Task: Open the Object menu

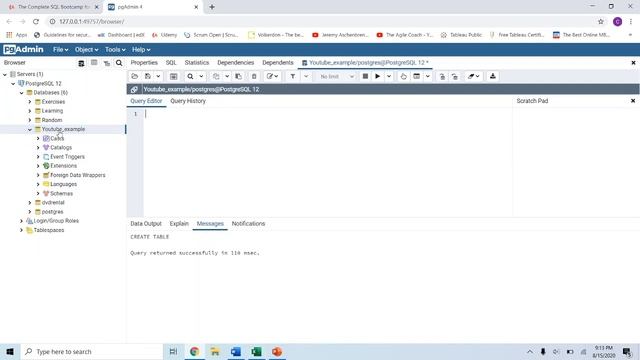Action: tap(86, 49)
